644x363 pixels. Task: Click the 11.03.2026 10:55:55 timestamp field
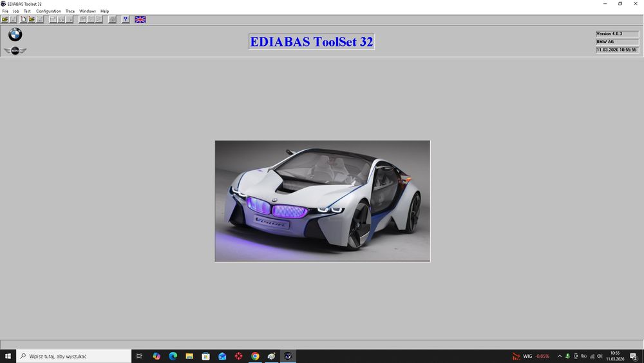coord(618,50)
